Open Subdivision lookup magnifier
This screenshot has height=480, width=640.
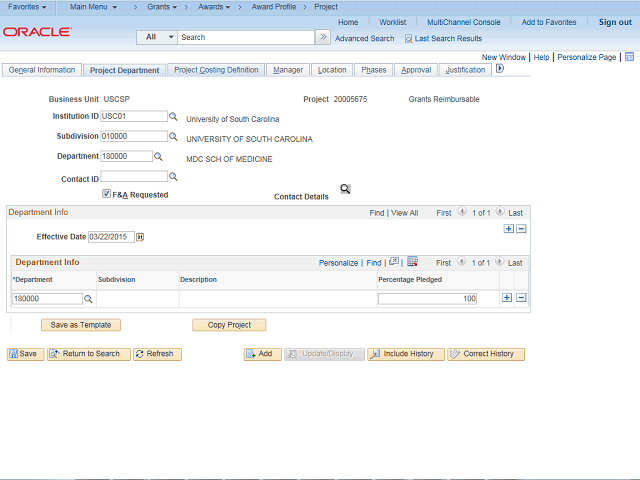[173, 137]
